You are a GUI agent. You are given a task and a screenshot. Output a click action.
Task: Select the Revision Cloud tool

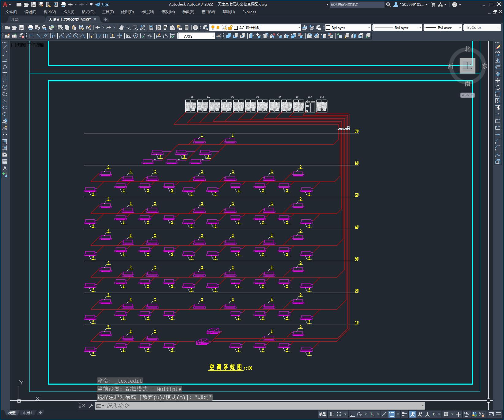[x=5, y=94]
